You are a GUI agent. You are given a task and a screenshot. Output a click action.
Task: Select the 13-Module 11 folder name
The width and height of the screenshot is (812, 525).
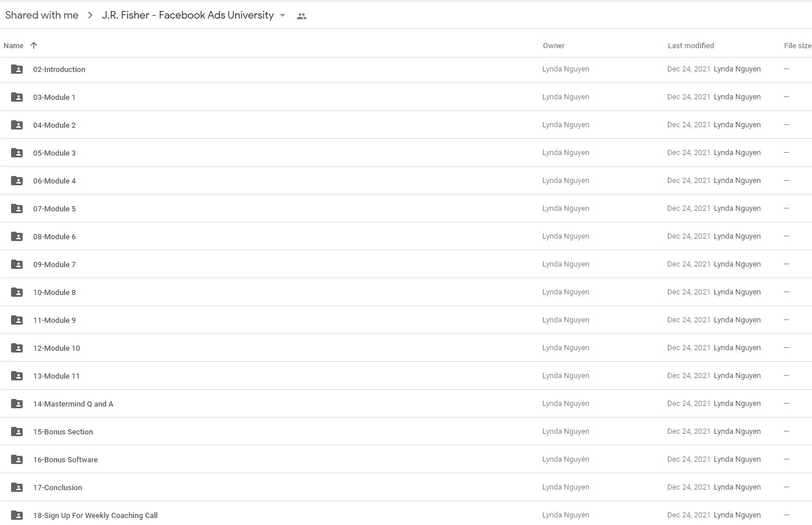tap(56, 376)
